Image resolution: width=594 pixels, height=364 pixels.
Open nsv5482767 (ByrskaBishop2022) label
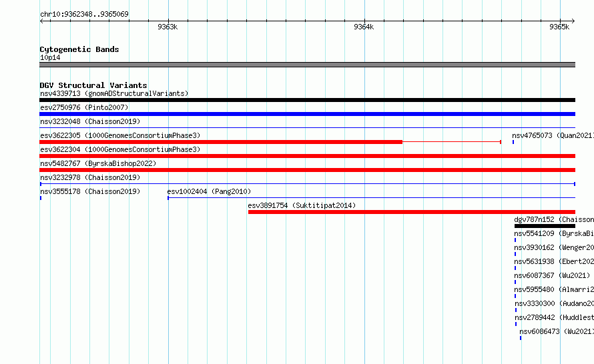[x=98, y=163]
